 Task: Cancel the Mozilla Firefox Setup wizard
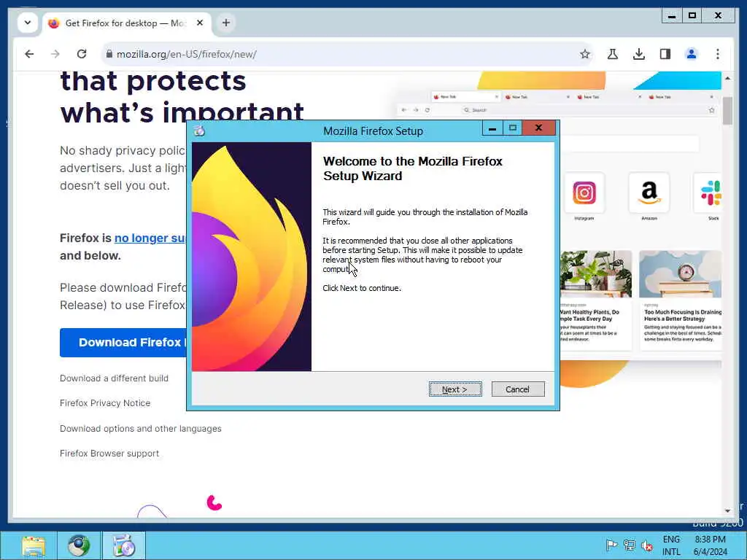517,389
